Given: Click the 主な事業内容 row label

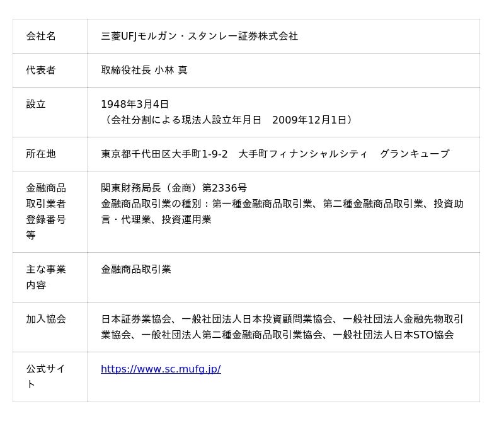Looking at the screenshot, I should point(46,277).
